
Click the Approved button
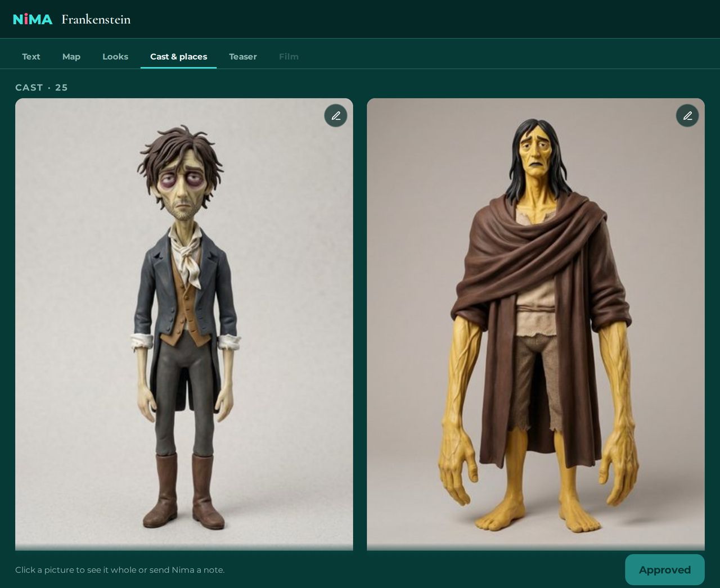pos(665,570)
